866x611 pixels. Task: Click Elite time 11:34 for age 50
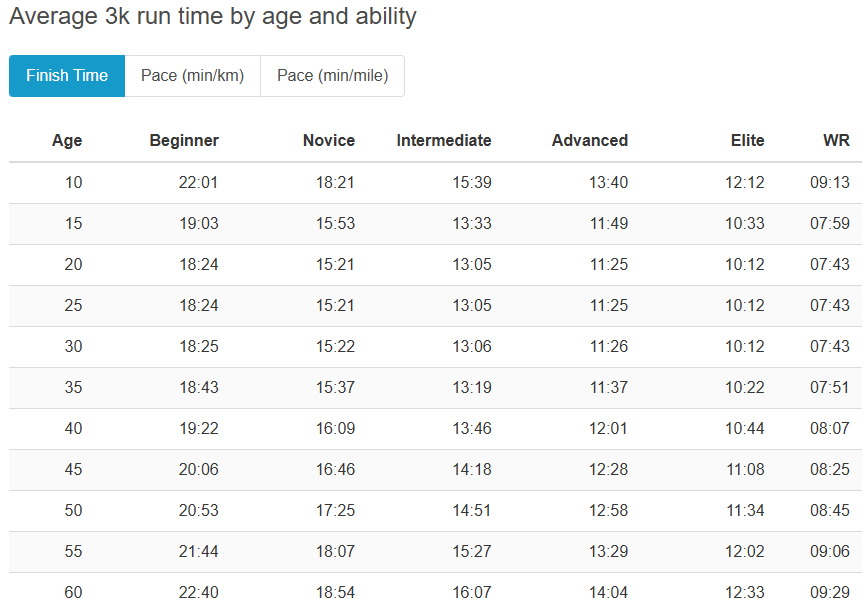tap(745, 511)
